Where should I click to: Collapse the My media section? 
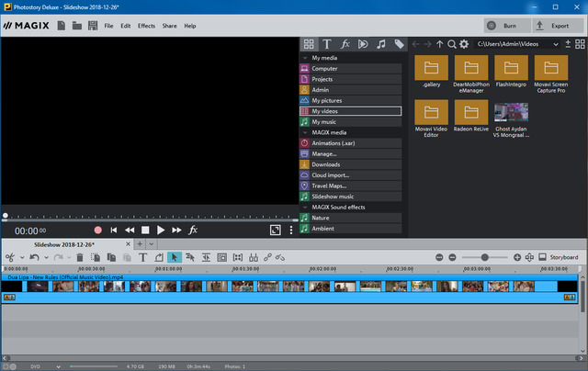coord(305,58)
